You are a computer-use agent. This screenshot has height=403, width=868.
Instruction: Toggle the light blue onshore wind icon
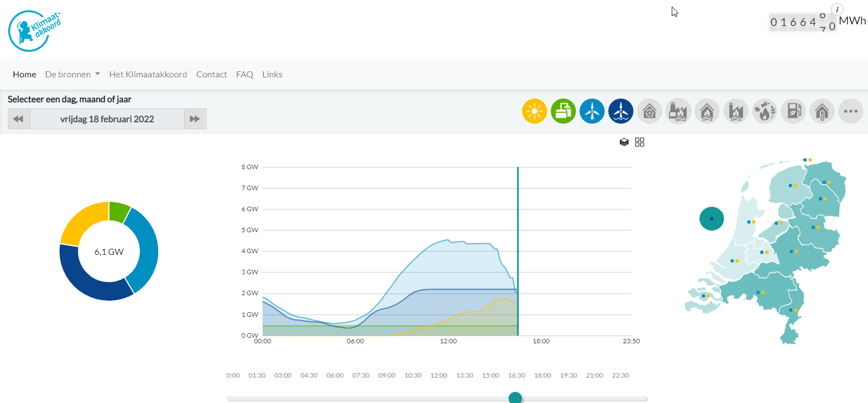pyautogui.click(x=592, y=111)
